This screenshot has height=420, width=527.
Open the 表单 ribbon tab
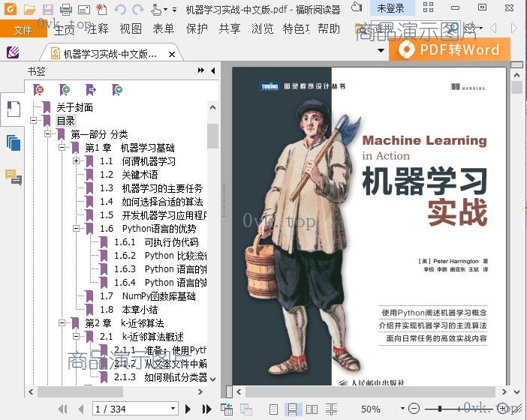[x=164, y=28]
